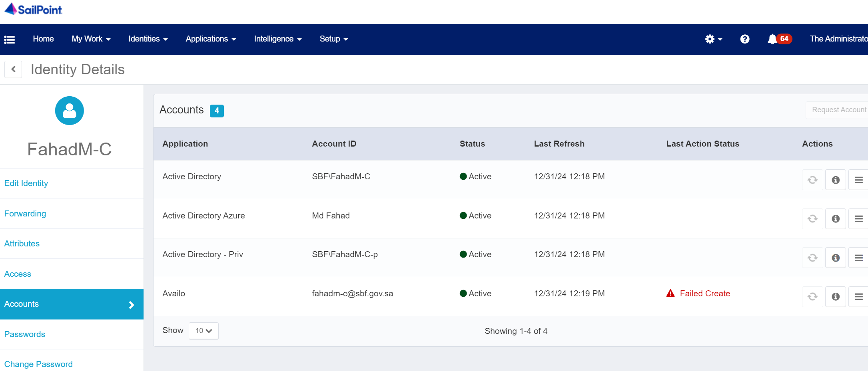
Task: Expand the Identities menu
Action: (x=148, y=39)
